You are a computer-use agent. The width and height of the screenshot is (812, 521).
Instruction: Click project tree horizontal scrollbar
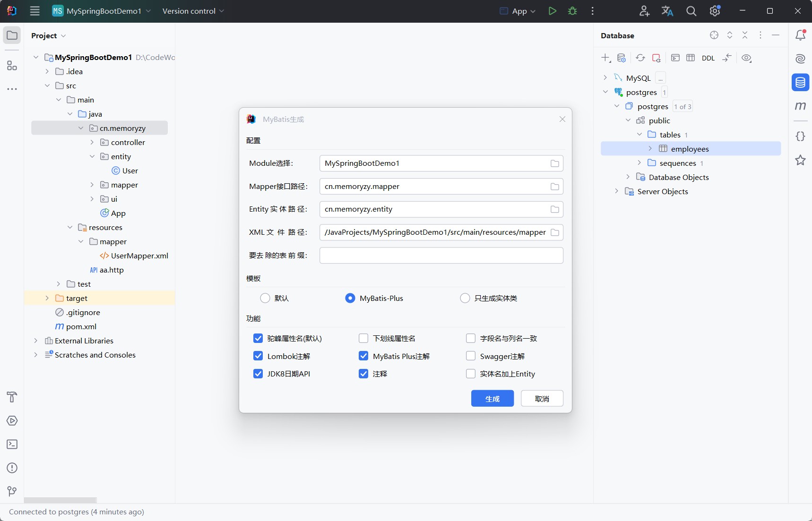[x=60, y=500]
